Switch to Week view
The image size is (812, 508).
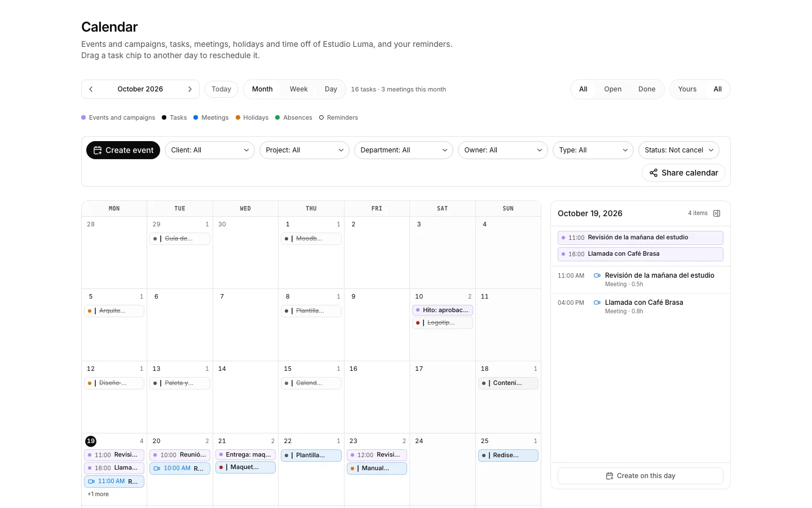point(299,89)
